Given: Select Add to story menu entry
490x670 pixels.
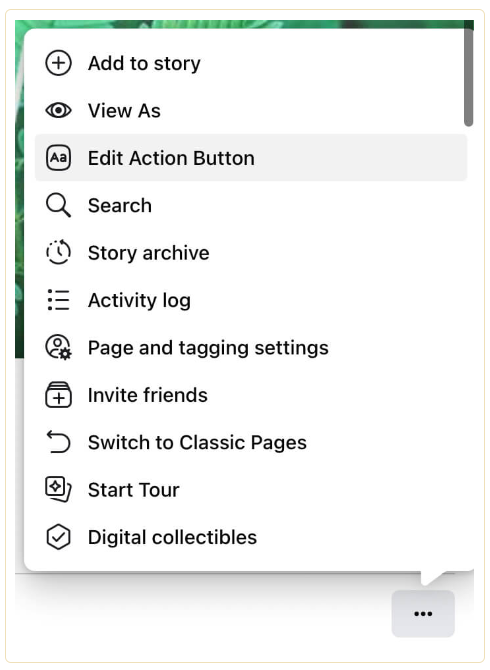Looking at the screenshot, I should pyautogui.click(x=251, y=63).
